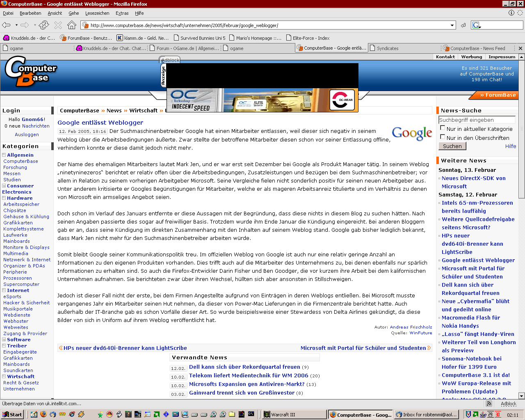Switch to the ComputerBase News Feed tab
Image resolution: width=525 pixels, height=420 pixels.
pyautogui.click(x=478, y=48)
